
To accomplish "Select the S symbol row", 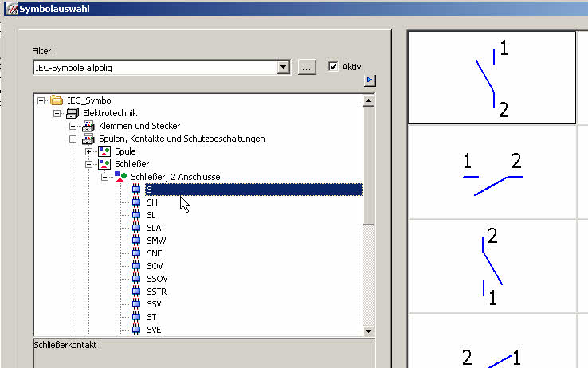I will point(253,190).
